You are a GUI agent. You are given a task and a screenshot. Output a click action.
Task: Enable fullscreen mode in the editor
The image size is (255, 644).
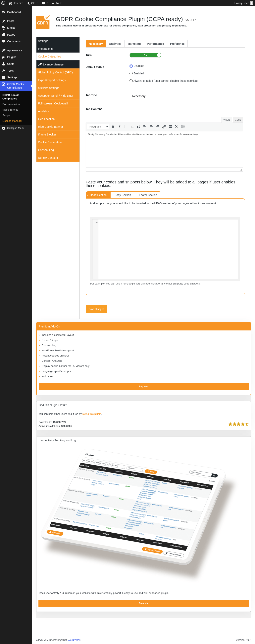coord(177,127)
